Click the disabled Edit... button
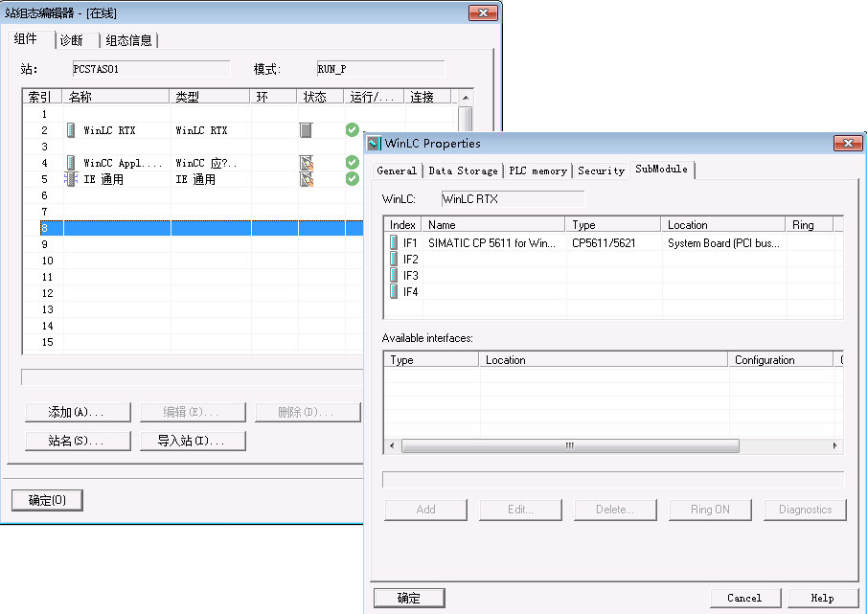The width and height of the screenshot is (868, 614). (520, 510)
